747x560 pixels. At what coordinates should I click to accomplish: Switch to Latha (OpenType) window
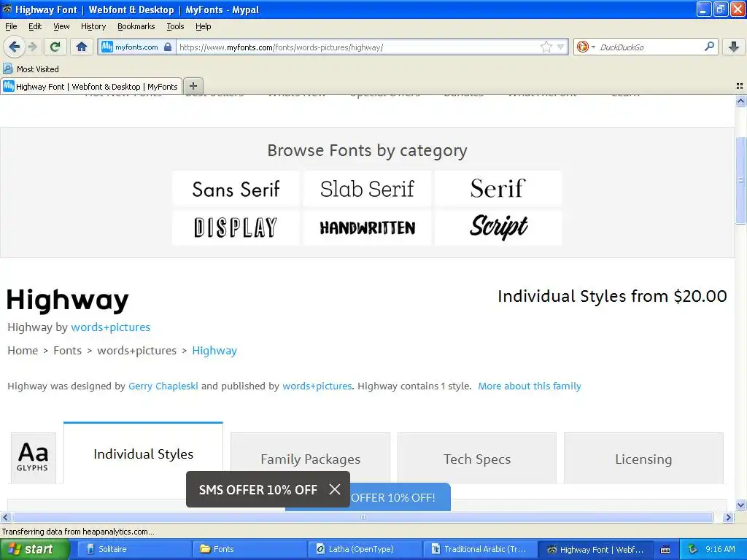pyautogui.click(x=366, y=549)
